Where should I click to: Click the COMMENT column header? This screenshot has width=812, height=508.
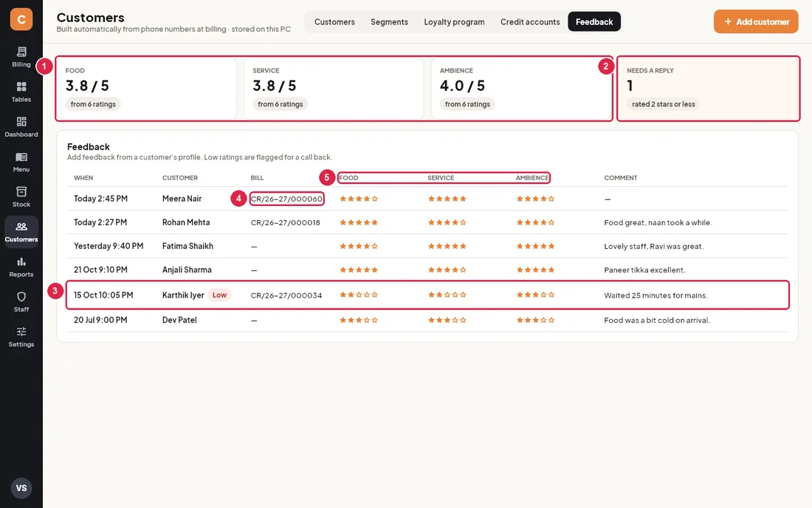(620, 178)
